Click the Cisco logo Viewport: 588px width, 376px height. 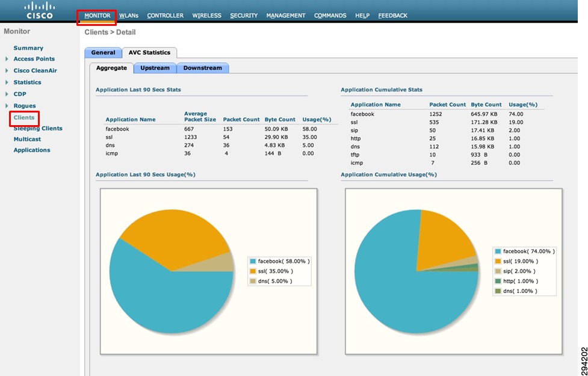(39, 10)
